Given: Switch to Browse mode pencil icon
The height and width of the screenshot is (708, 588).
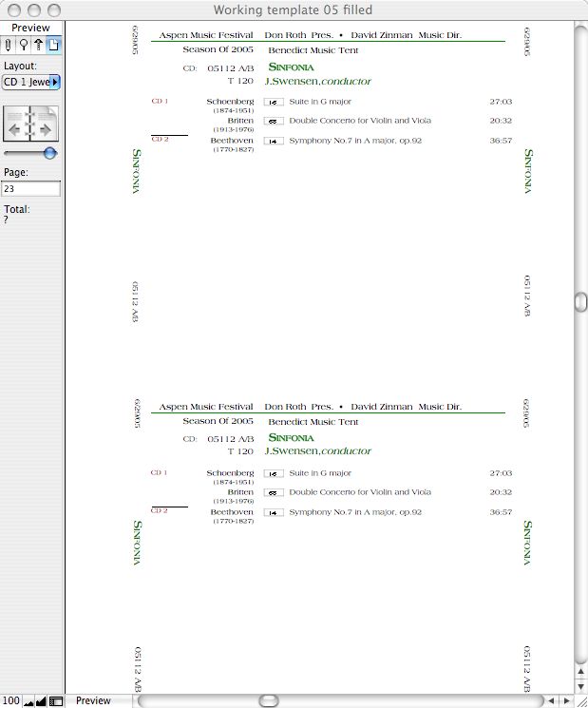Looking at the screenshot, I should 9,45.
